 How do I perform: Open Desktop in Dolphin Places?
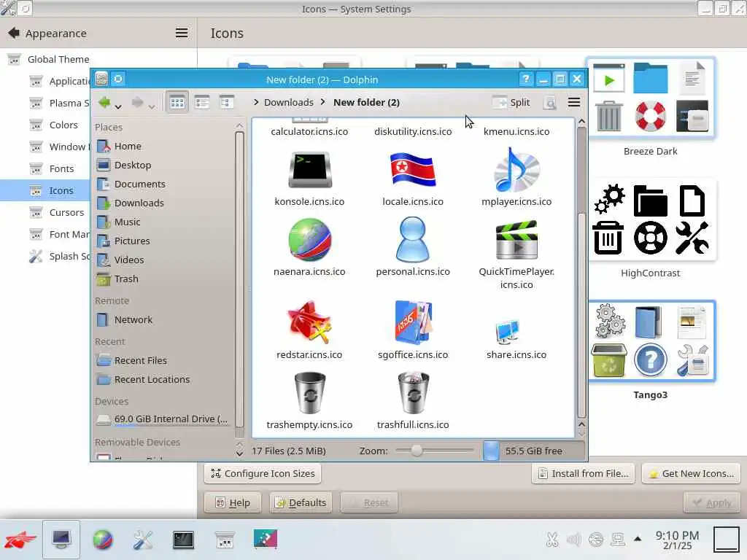tap(132, 166)
